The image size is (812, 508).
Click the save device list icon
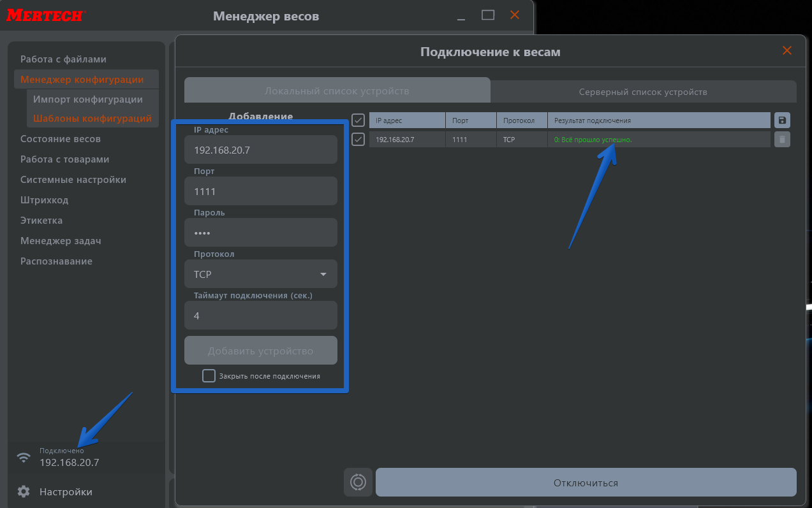[782, 120]
